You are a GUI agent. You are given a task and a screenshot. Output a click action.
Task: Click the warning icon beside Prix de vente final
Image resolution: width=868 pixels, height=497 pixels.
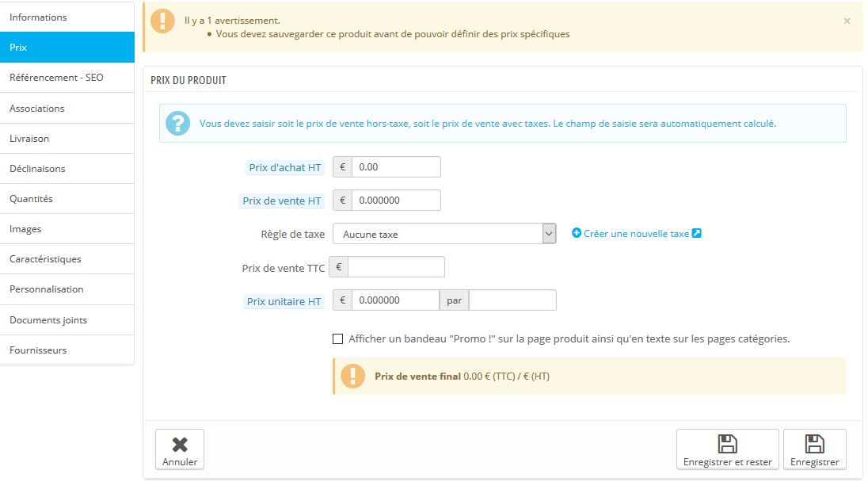click(x=352, y=376)
